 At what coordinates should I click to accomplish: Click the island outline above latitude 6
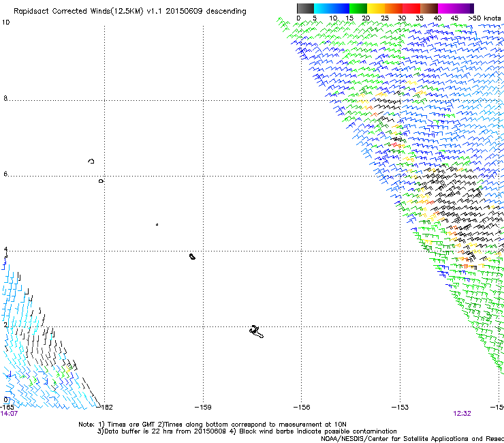pos(91,161)
